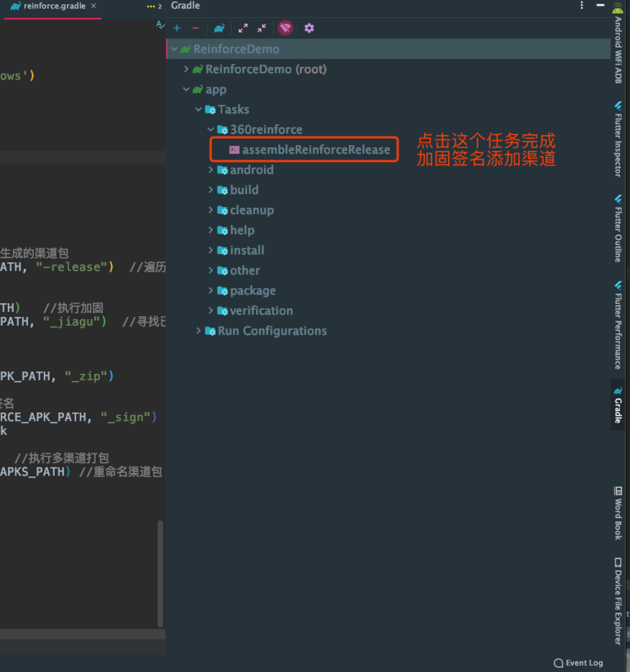Show hidden editor tabs list
630x672 pixels.
point(154,6)
